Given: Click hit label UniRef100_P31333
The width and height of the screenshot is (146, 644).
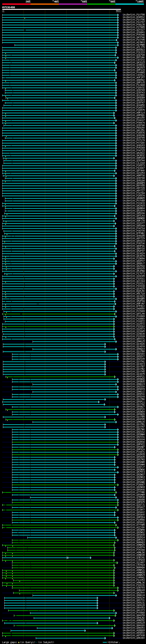Looking at the screenshot, I should pos(134,53).
